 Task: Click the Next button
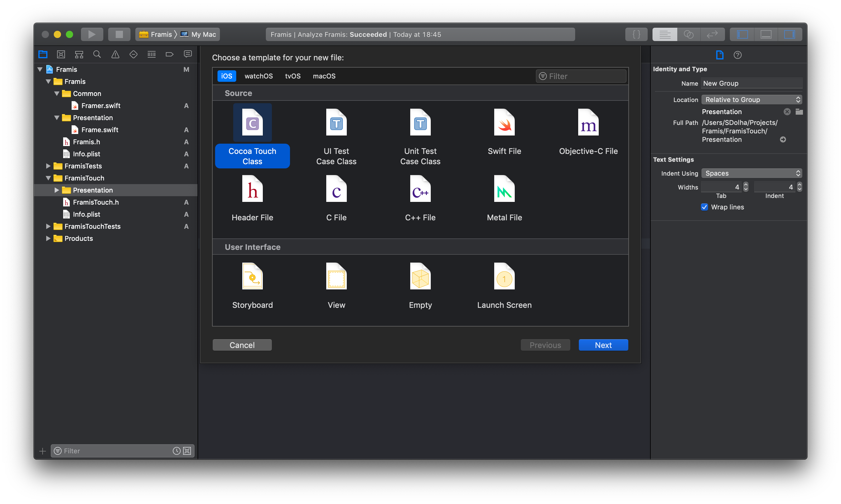tap(603, 345)
